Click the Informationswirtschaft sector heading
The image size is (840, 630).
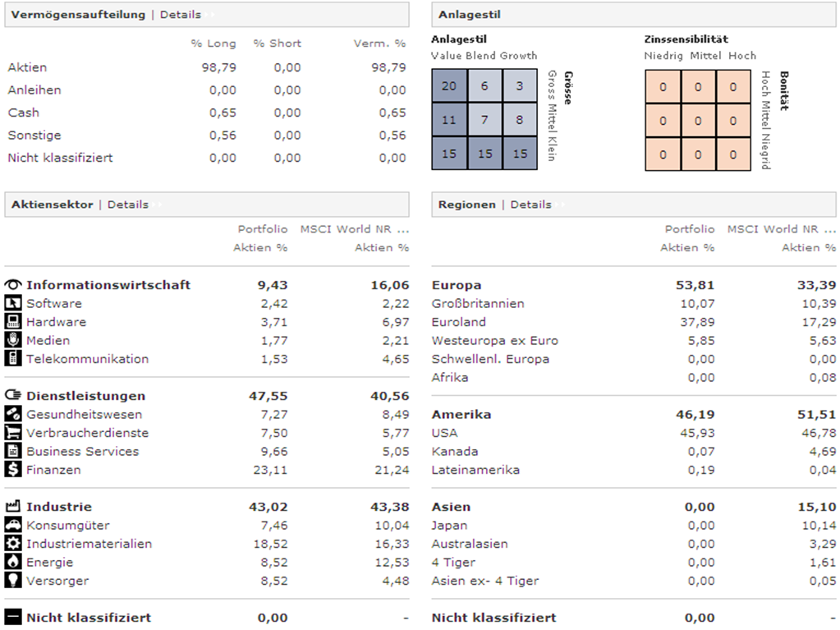coord(108,285)
